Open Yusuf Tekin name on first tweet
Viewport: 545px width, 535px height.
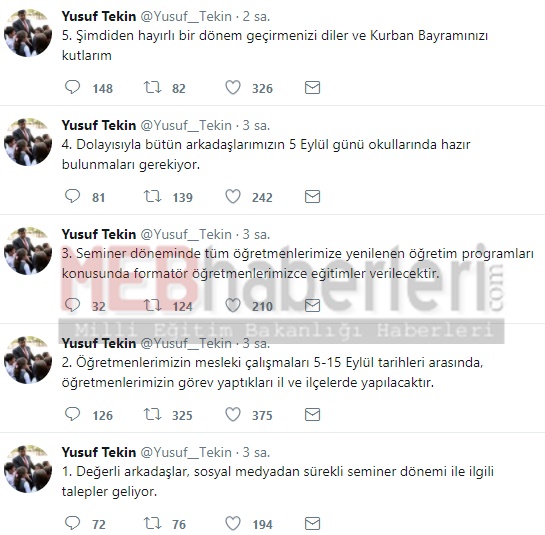99,16
